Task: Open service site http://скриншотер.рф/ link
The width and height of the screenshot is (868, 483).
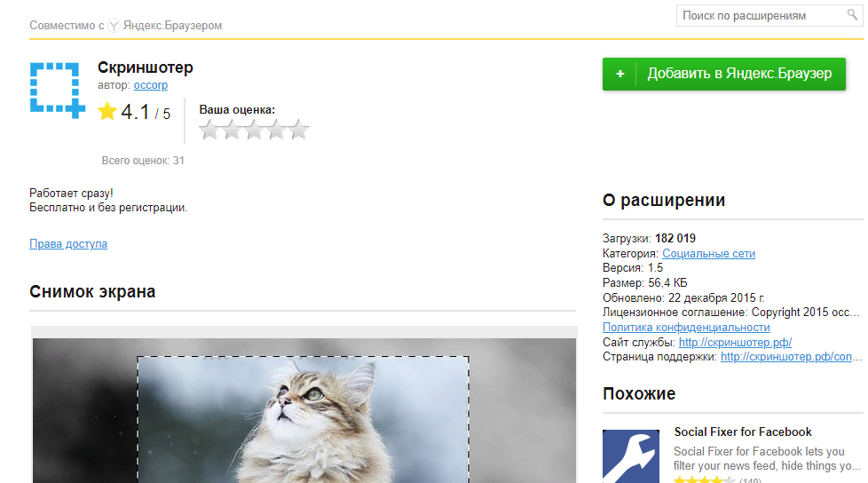Action: click(735, 343)
